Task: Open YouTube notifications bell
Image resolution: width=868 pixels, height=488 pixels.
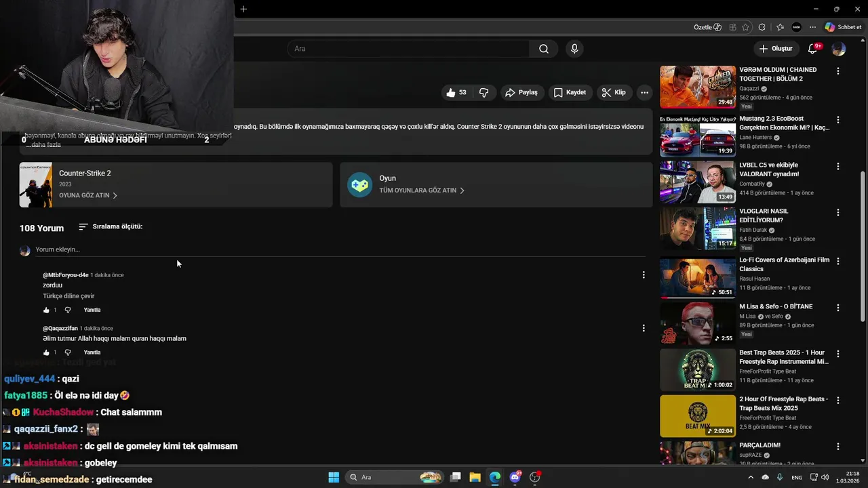Action: point(813,49)
